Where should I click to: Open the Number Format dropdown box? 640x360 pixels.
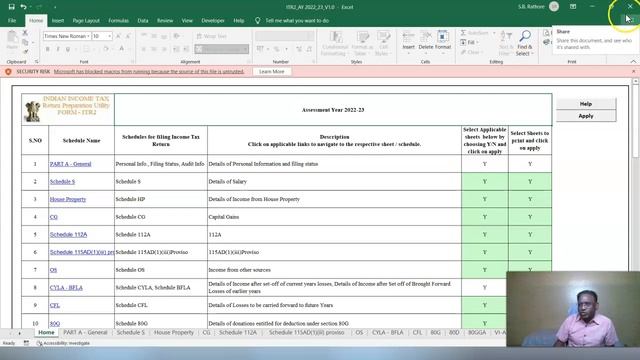click(284, 36)
